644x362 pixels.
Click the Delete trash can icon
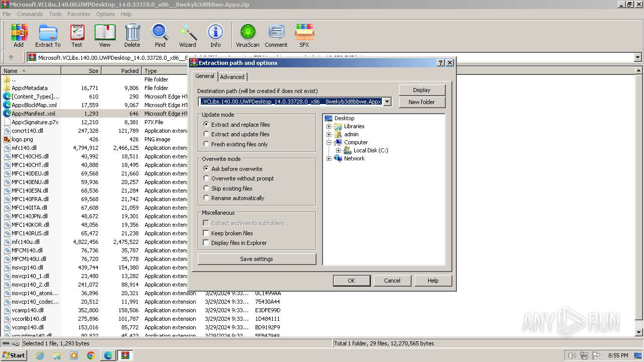(132, 36)
